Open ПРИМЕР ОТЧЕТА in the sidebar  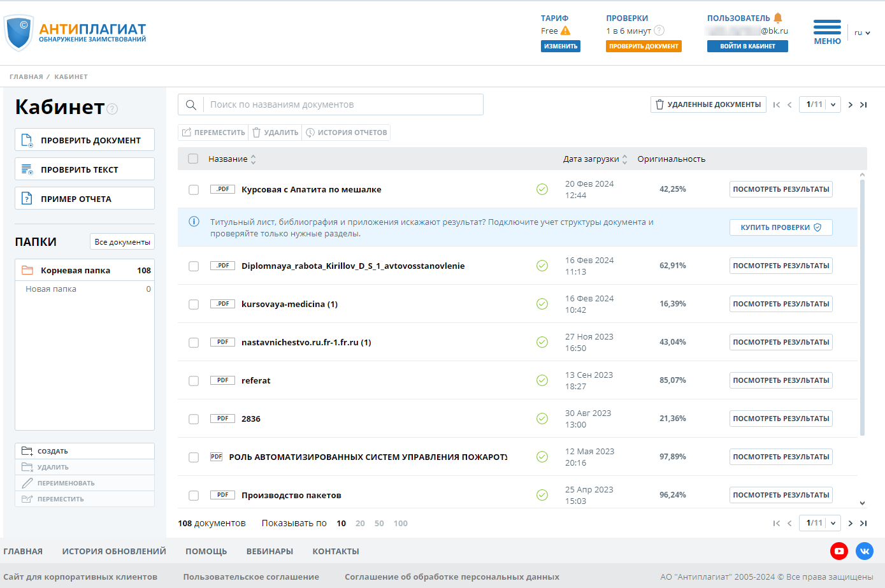coord(85,199)
